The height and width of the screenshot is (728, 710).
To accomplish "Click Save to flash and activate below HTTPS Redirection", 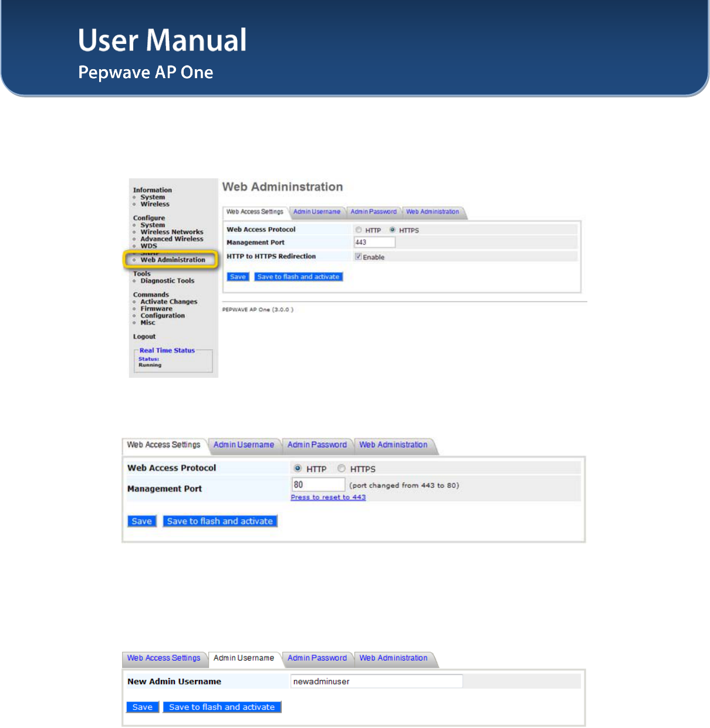I will 298,277.
